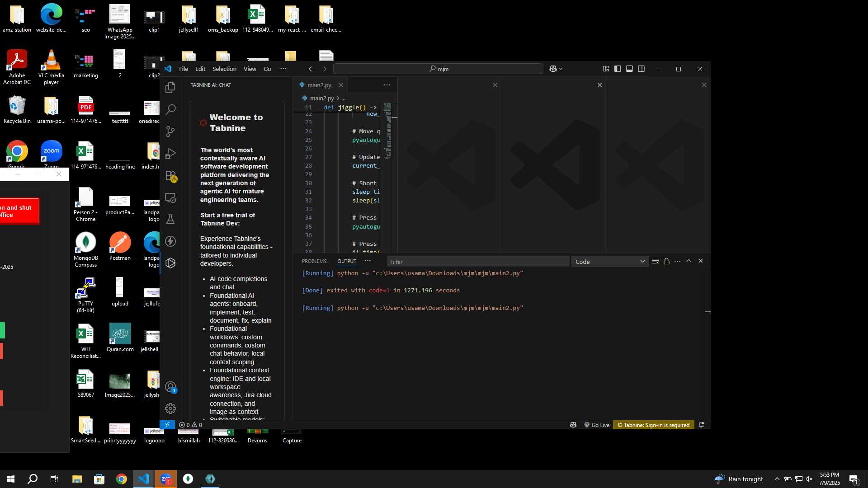Open the File menu
This screenshot has width=868, height=488.
184,69
